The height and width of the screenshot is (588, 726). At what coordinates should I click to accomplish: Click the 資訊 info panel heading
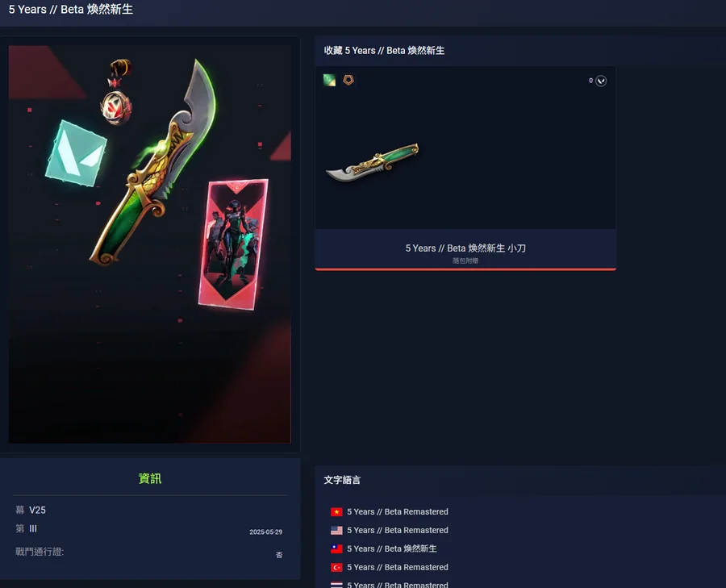click(150, 478)
